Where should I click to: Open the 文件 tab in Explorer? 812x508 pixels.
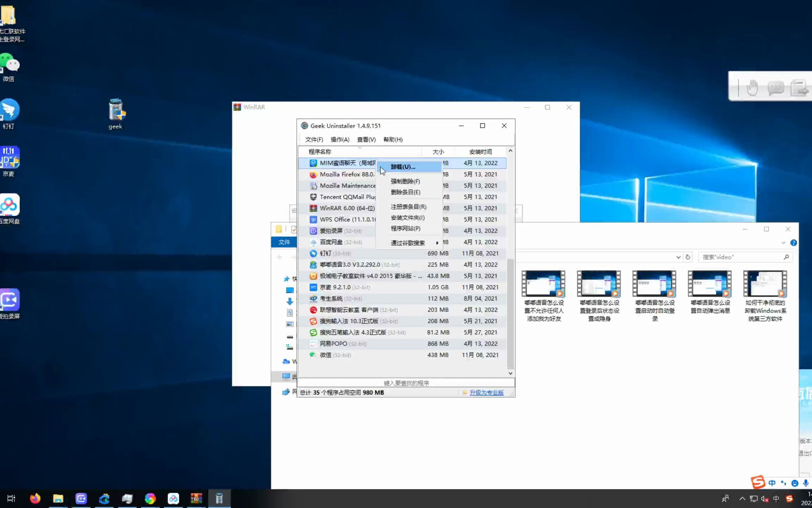[284, 242]
